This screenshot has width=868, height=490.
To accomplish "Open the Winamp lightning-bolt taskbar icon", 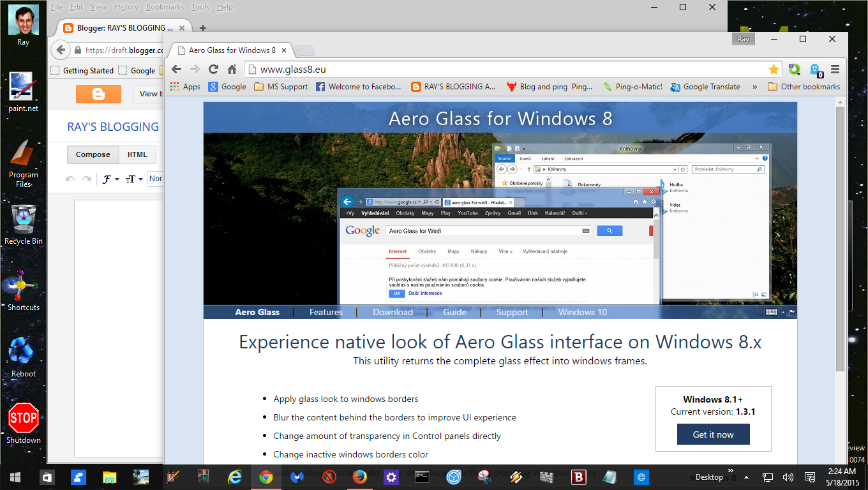I will point(516,477).
